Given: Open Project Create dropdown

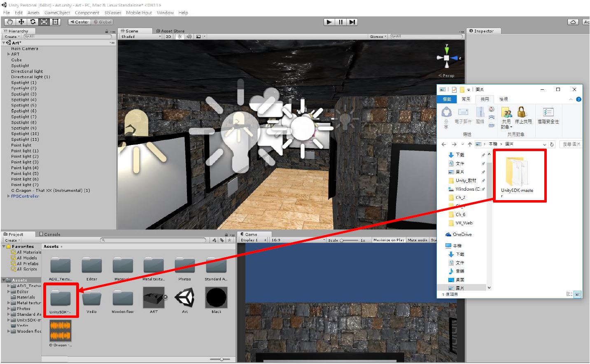Looking at the screenshot, I should coord(12,240).
